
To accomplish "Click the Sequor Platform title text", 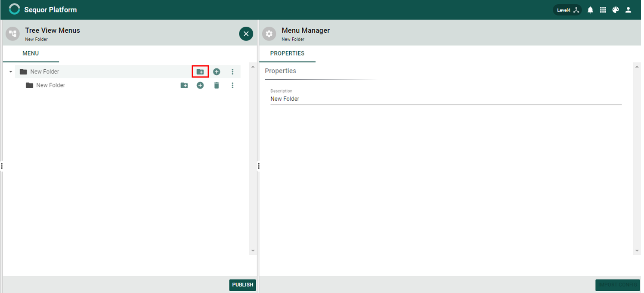I will point(51,9).
